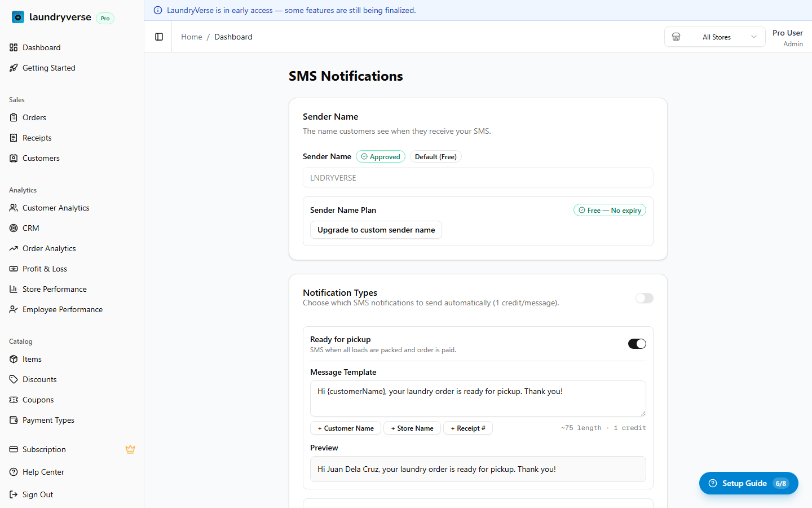
Task: Click the Sign Out icon
Action: point(14,494)
